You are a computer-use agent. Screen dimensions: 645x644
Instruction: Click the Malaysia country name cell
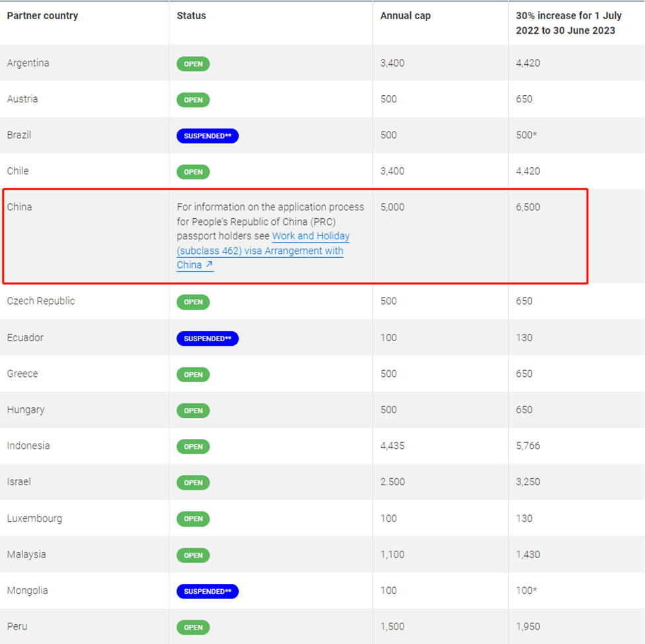26,555
